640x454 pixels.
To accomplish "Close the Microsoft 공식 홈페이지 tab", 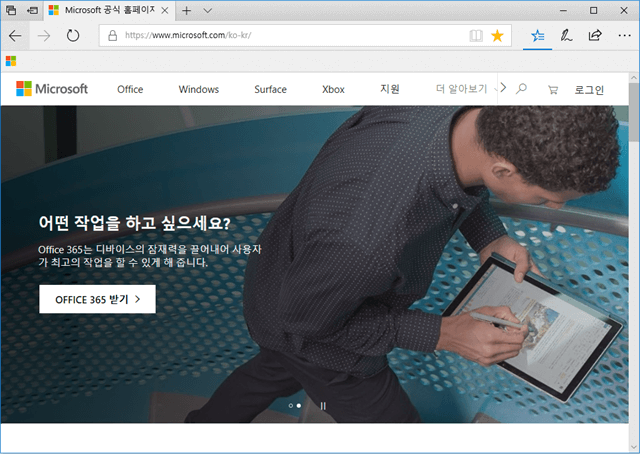I will click(x=165, y=11).
